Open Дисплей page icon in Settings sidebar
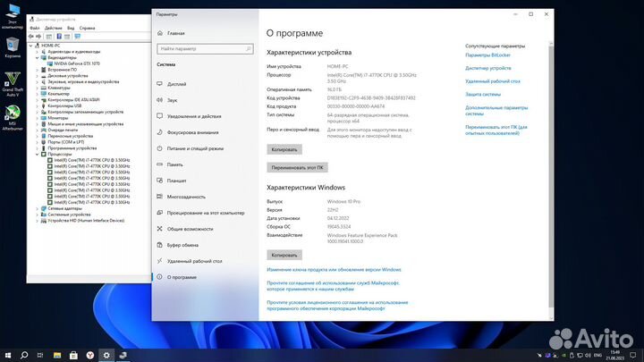The image size is (644, 362). (x=159, y=84)
